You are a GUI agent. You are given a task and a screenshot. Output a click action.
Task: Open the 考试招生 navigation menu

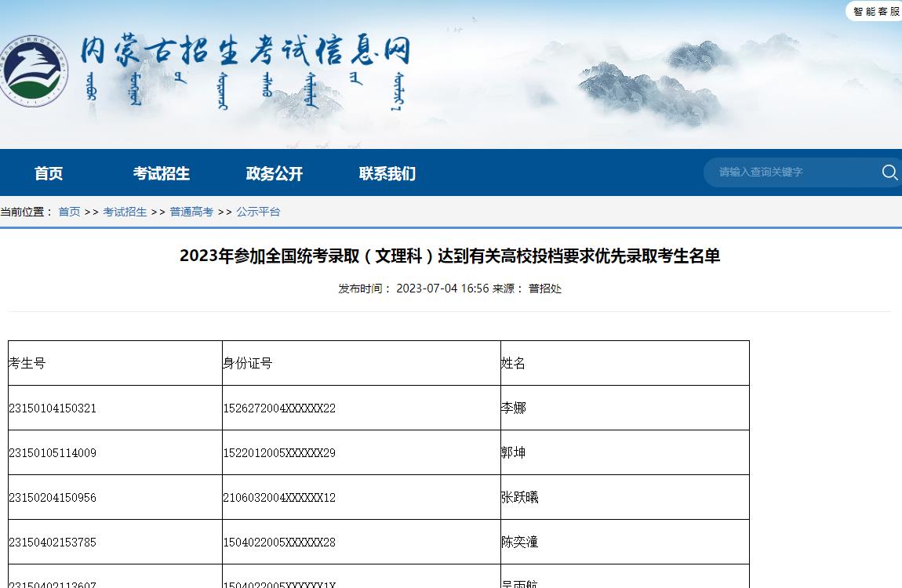pos(161,173)
